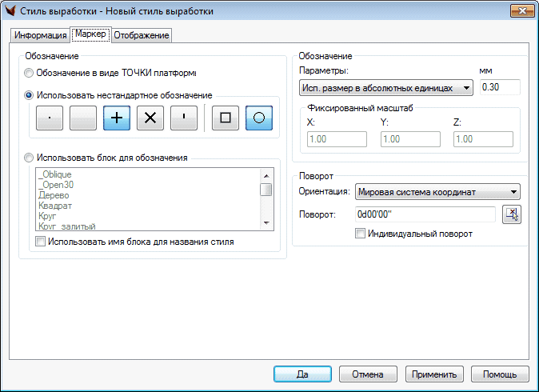Toggle the square frame marker overlay
This screenshot has height=392, width=539.
coord(226,118)
